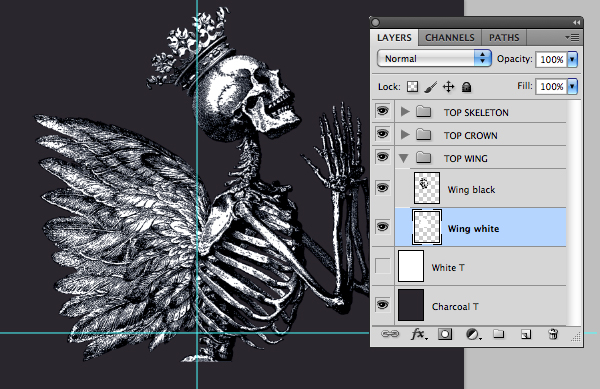Click the Opacity label
The height and width of the screenshot is (389, 600).
[x=514, y=59]
